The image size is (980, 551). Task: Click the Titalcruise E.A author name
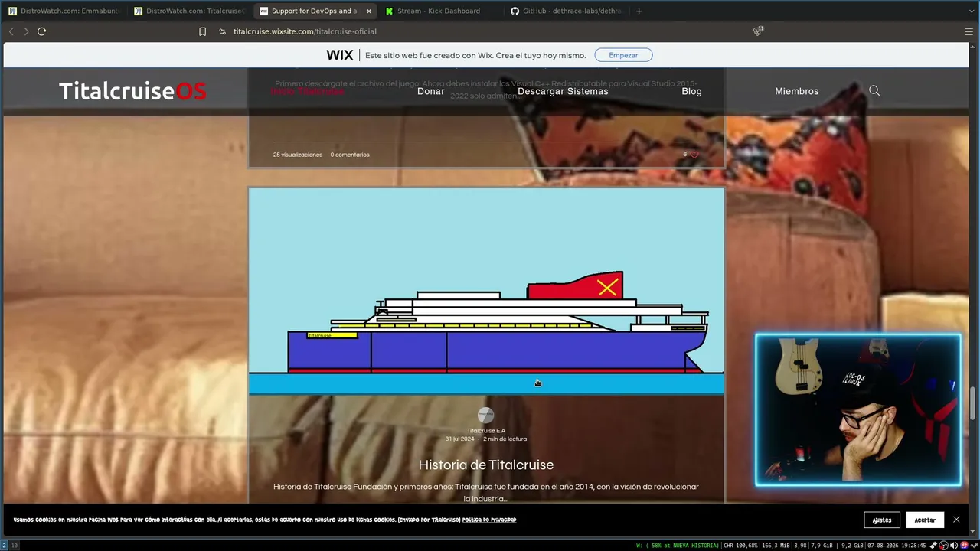486,431
